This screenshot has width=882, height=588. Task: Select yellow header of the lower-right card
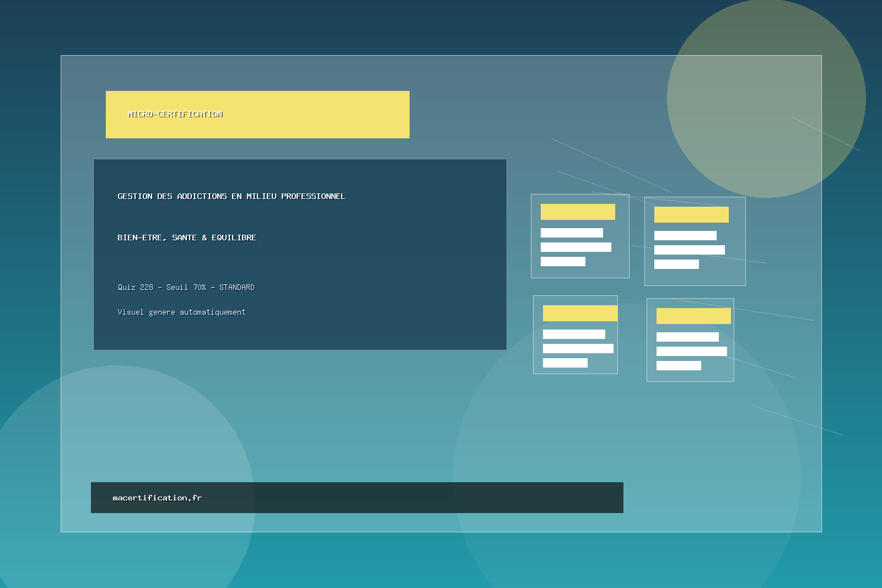pos(693,316)
